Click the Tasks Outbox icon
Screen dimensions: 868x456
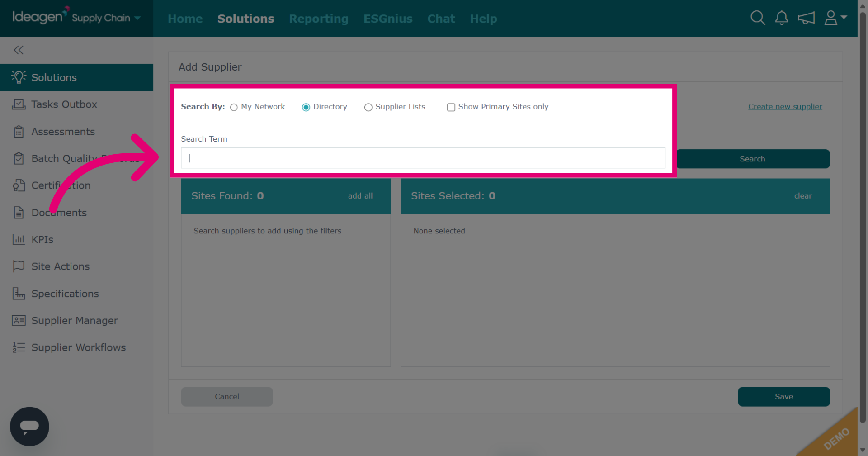(x=19, y=104)
